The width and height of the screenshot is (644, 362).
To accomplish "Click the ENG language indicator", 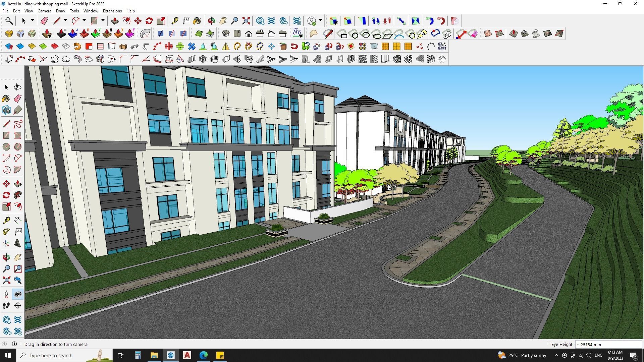I will click(598, 355).
